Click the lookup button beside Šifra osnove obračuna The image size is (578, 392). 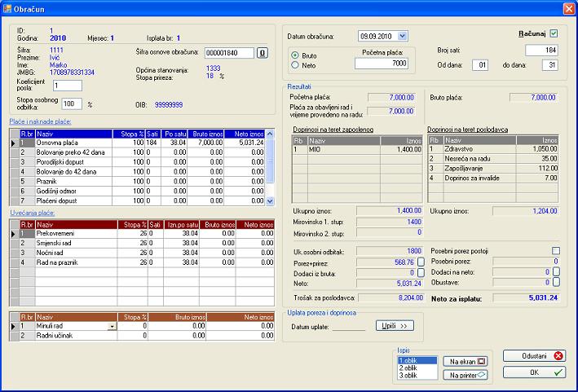click(263, 53)
